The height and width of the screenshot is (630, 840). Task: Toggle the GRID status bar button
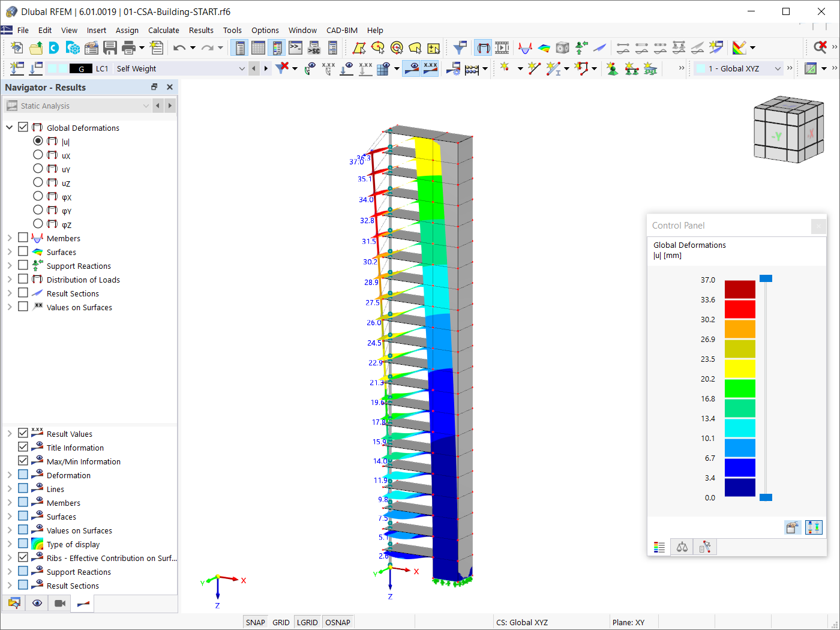tap(281, 622)
